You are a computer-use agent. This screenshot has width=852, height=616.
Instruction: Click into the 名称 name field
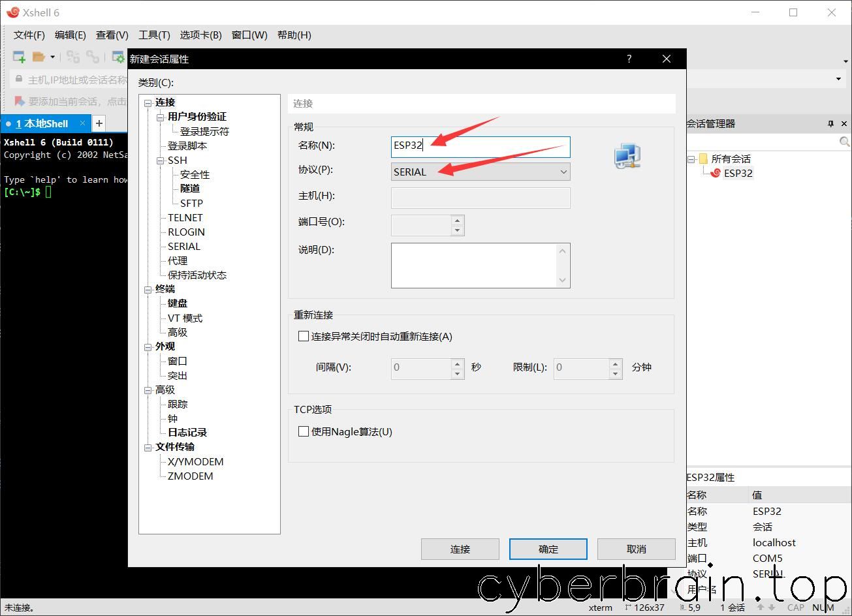pos(481,146)
